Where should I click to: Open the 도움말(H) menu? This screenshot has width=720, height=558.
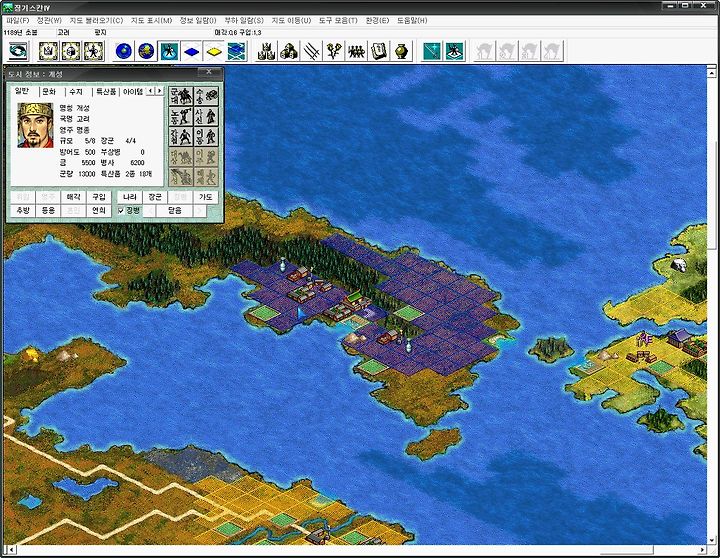pos(412,21)
